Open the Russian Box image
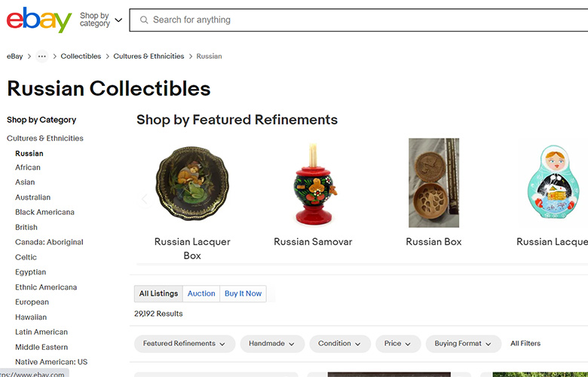This screenshot has height=377, width=588. click(x=433, y=183)
